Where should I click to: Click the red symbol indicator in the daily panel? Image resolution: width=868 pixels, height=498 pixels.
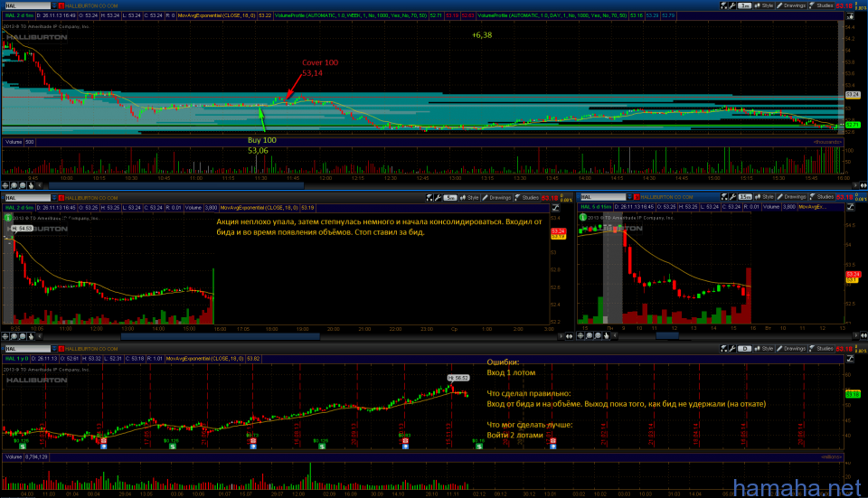(61, 349)
